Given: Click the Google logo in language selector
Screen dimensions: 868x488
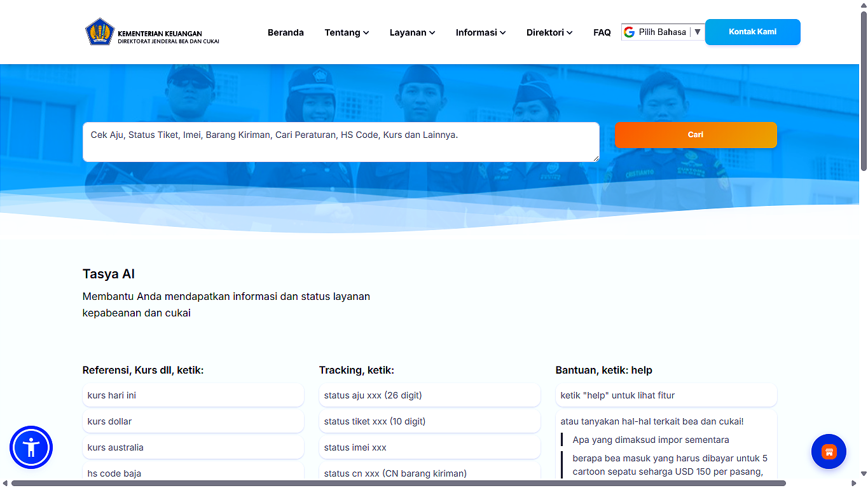Looking at the screenshot, I should click(x=629, y=32).
